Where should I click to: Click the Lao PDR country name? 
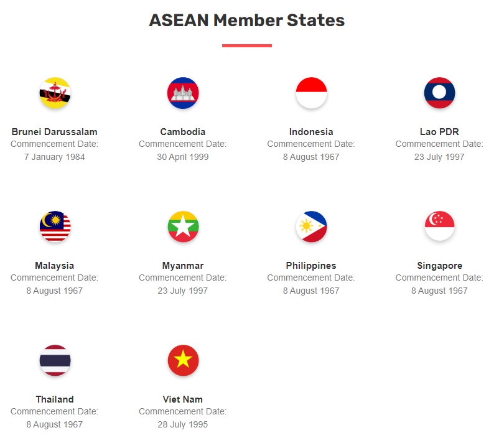click(439, 132)
